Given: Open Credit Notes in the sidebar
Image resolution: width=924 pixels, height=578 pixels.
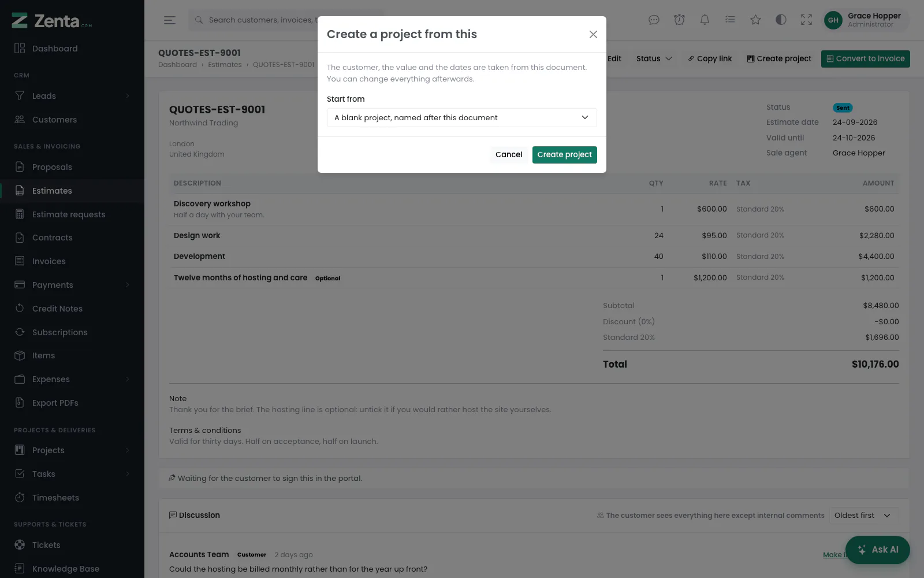Looking at the screenshot, I should (72, 309).
